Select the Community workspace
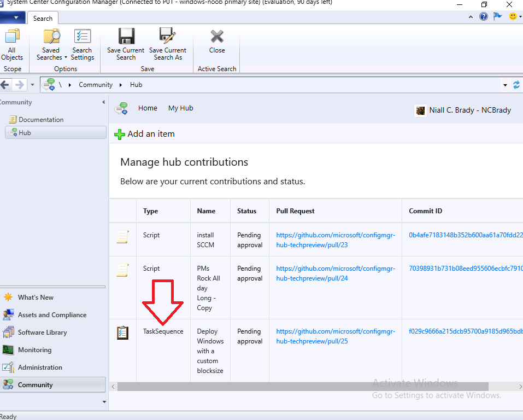Image resolution: width=523 pixels, height=420 pixels. click(x=52, y=384)
